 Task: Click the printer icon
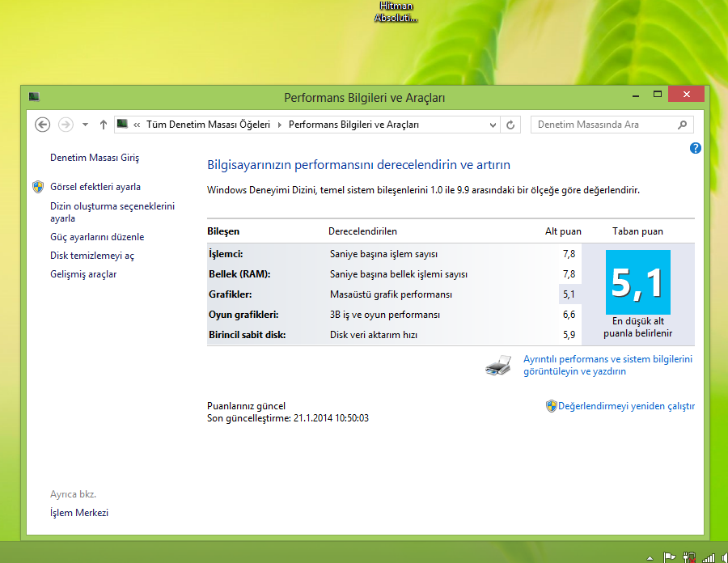[x=498, y=366]
